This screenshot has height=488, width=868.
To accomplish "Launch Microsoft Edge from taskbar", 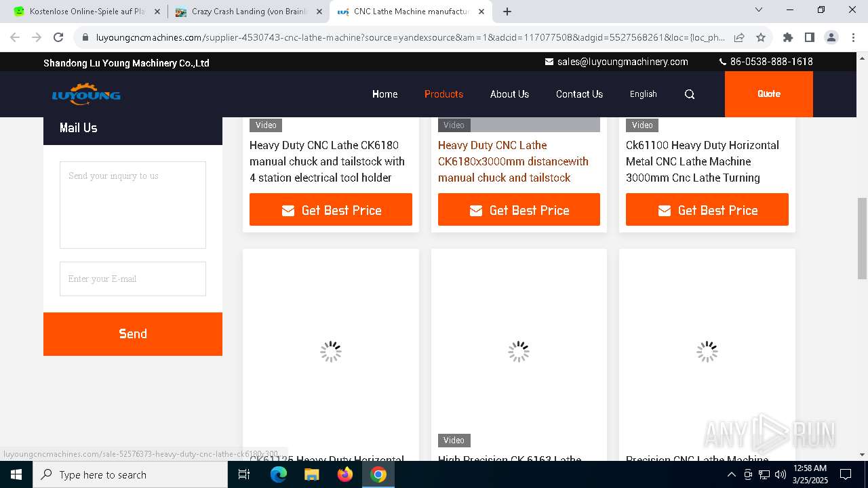I will [279, 474].
